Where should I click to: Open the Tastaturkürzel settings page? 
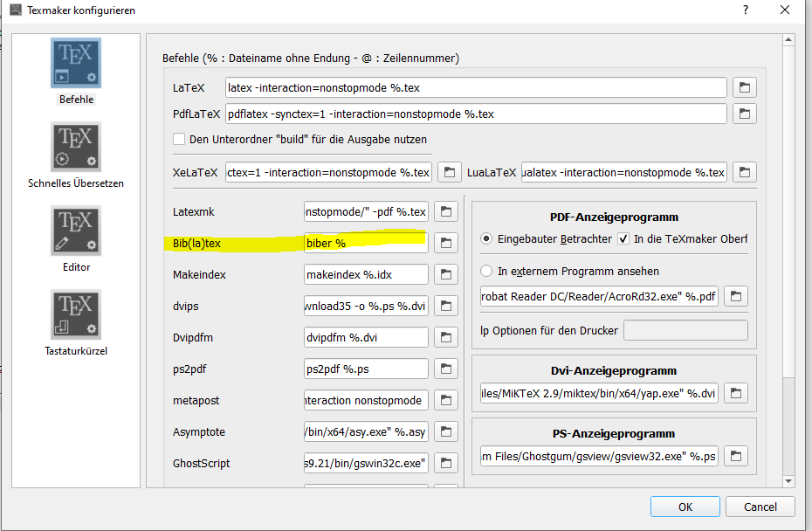[x=76, y=314]
